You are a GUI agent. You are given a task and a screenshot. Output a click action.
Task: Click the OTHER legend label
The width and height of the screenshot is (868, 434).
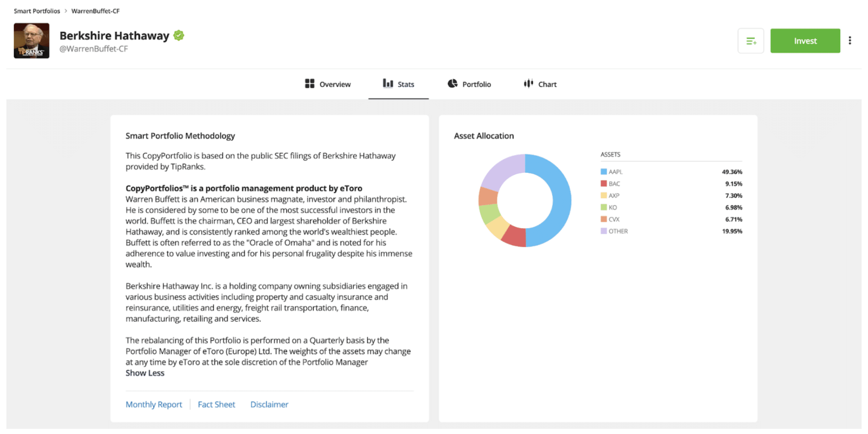pyautogui.click(x=618, y=231)
